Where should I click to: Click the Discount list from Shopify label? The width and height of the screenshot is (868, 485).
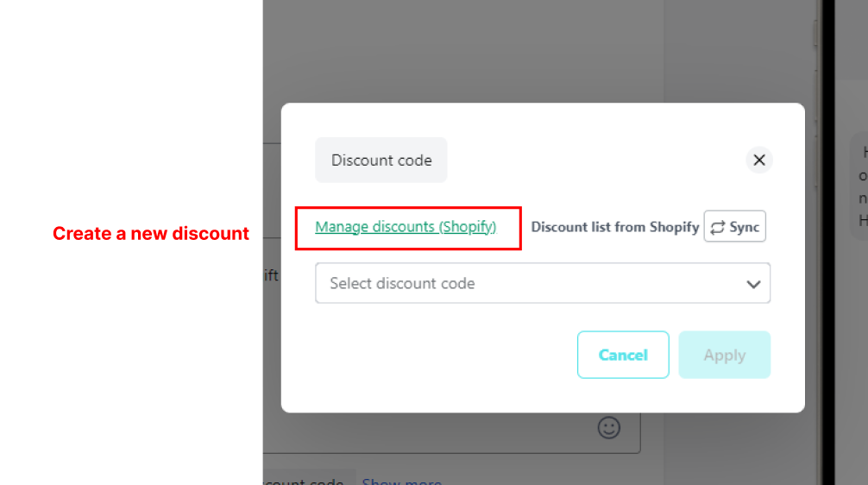(615, 227)
